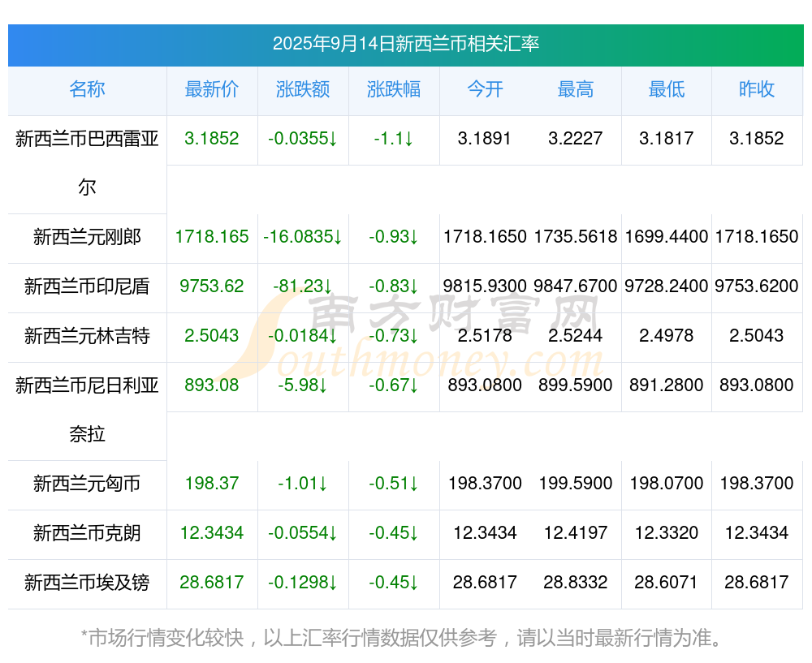Screen dimensions: 812x663
Task: Click the row name 新西兰元林吉特
Action: tap(87, 336)
